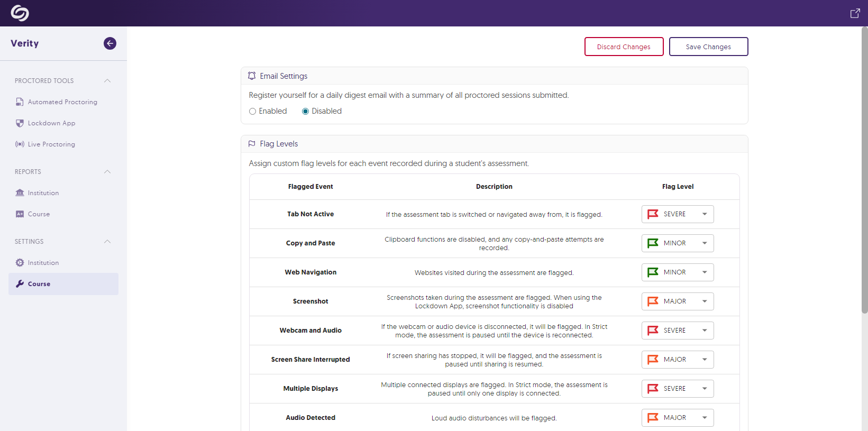Screen dimensions: 868x431
Task: Select the Enabled radio button for email digest
Action: [x=253, y=111]
